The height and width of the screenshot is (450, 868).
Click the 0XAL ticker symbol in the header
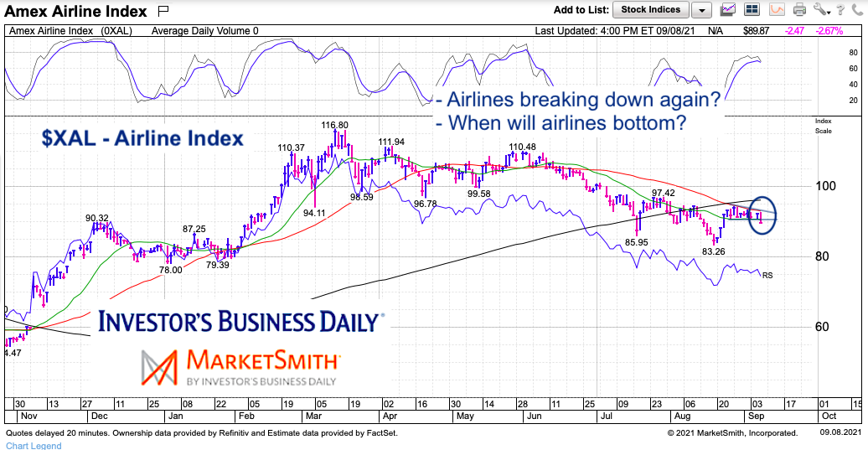pos(116,31)
